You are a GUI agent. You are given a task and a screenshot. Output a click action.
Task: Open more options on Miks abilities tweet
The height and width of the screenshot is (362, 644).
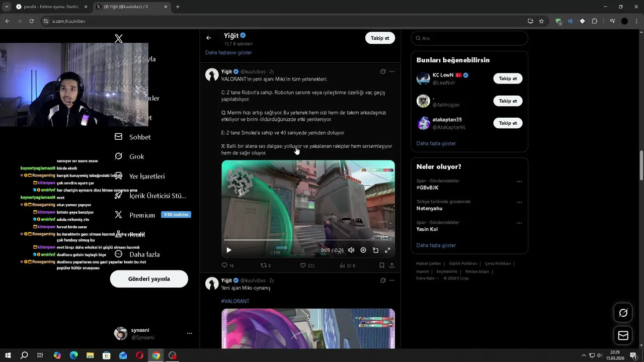(x=392, y=71)
